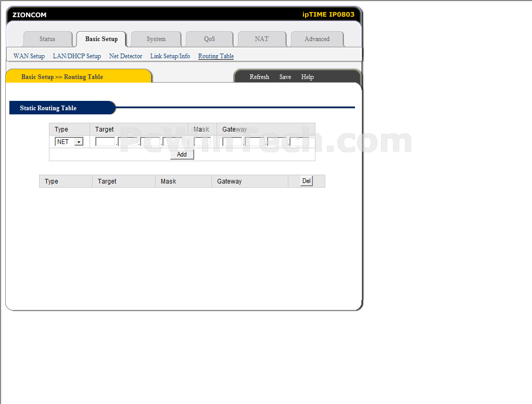
Task: Click the Routing Table submenu link
Action: 216,56
